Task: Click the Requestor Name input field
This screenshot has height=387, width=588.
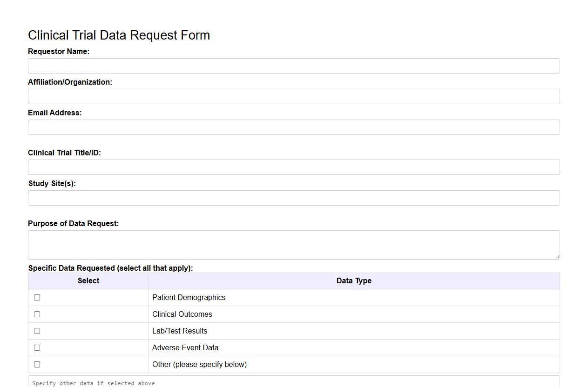Action: [x=294, y=66]
